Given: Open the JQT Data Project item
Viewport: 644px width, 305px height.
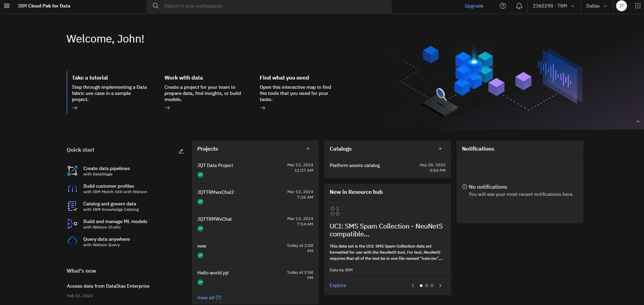Looking at the screenshot, I should [215, 165].
